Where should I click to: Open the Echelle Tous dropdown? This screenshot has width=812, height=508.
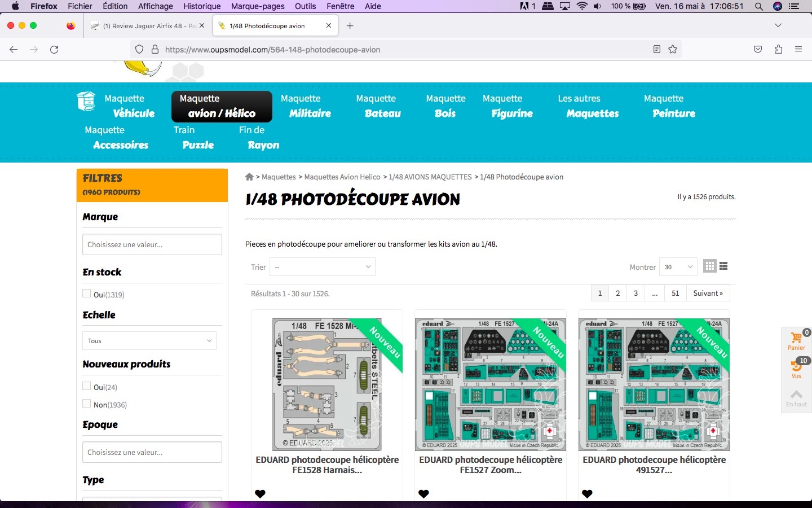tap(149, 341)
